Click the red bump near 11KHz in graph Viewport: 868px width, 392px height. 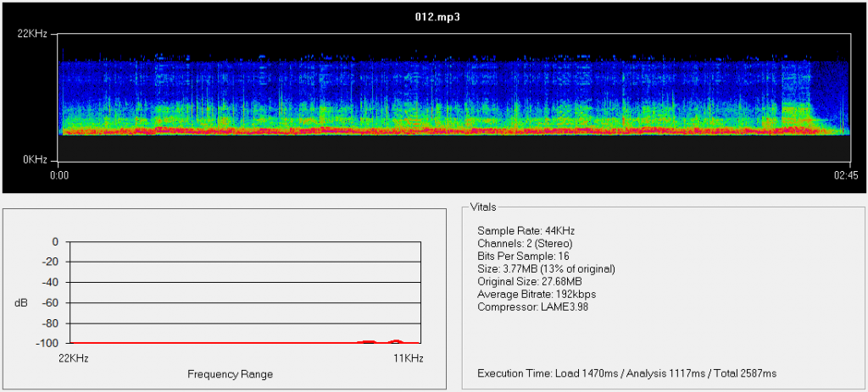pos(395,341)
